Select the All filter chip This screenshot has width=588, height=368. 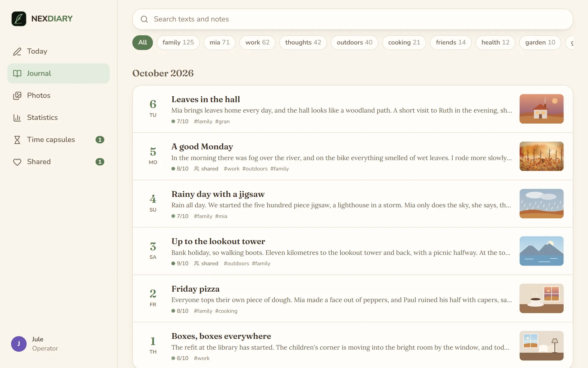pos(142,43)
